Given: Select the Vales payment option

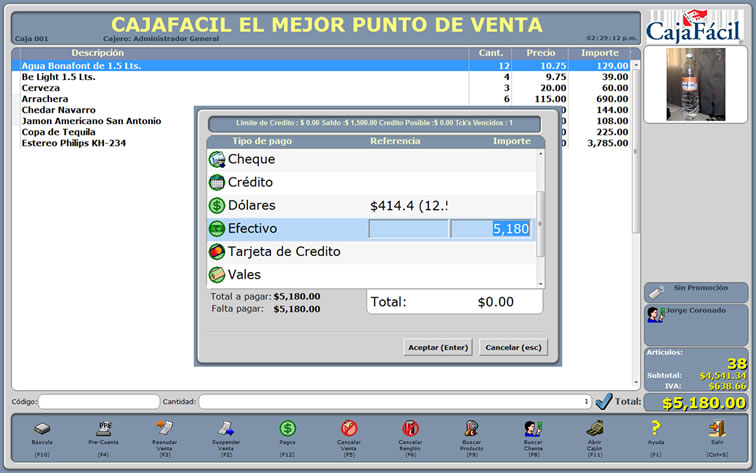Looking at the screenshot, I should coord(244,275).
